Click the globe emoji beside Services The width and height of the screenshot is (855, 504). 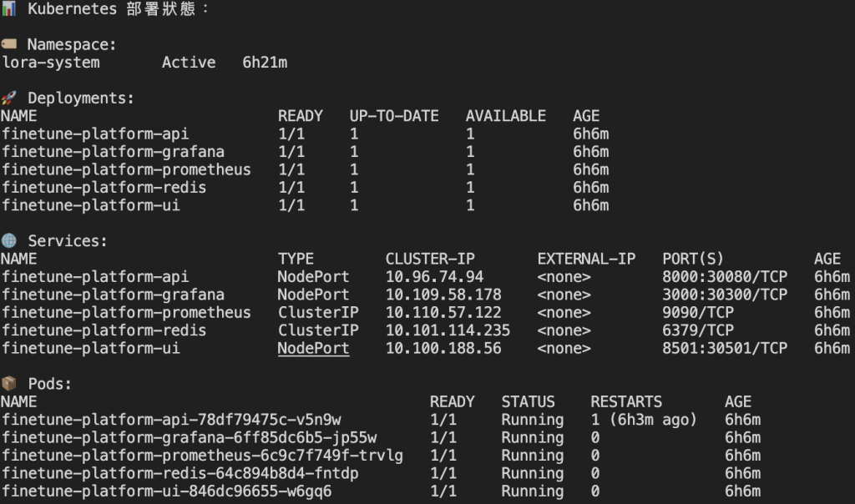click(x=8, y=240)
